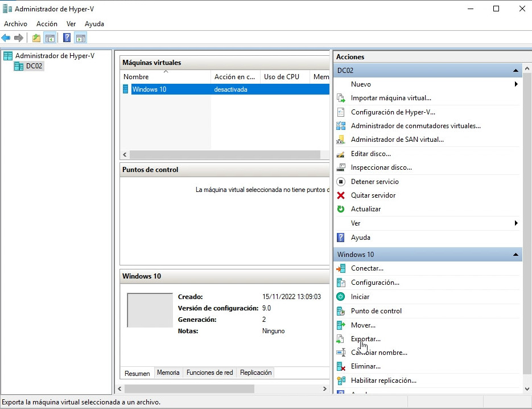Viewport: 532px width, 409px height.
Task: Click the up one level folder icon
Action: point(36,38)
